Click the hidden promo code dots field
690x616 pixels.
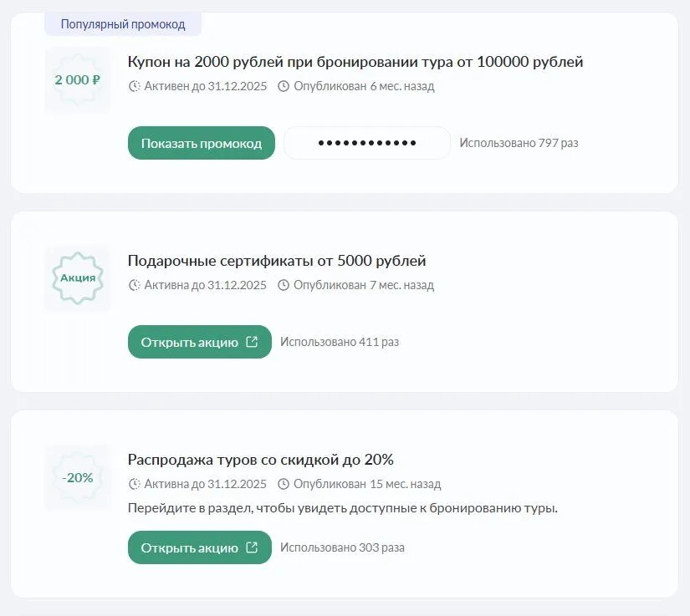(x=366, y=142)
